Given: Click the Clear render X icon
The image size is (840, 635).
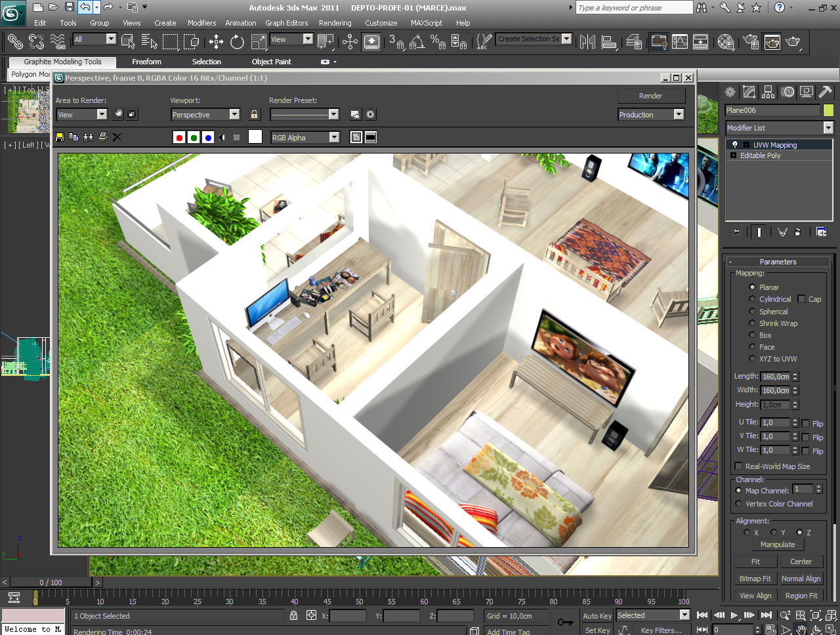Looking at the screenshot, I should pyautogui.click(x=117, y=137).
